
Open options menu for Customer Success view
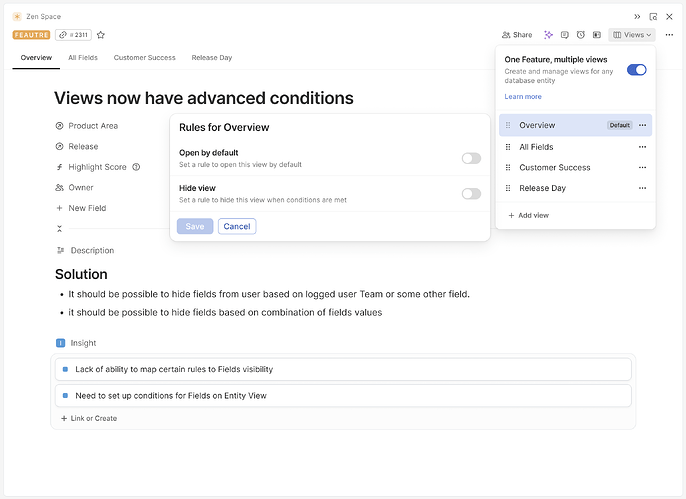[x=642, y=168]
